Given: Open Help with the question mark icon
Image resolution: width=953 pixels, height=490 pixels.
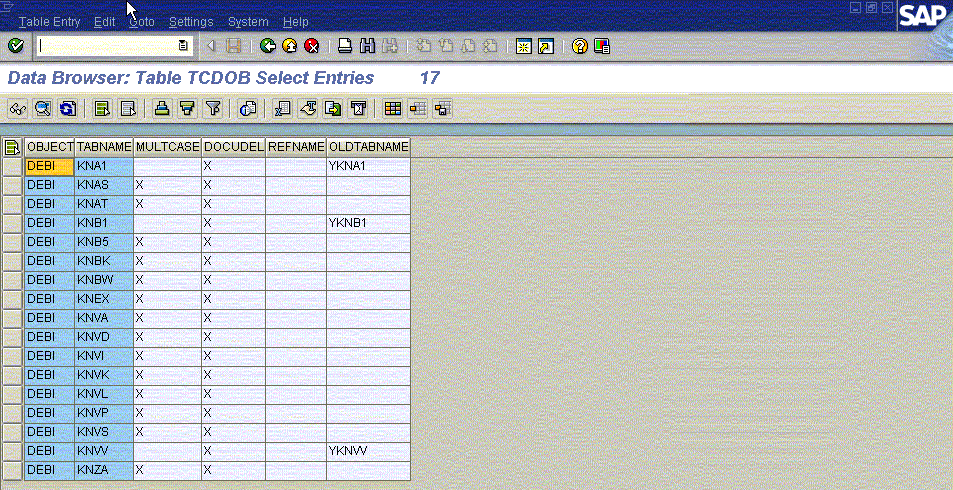Looking at the screenshot, I should (x=579, y=46).
